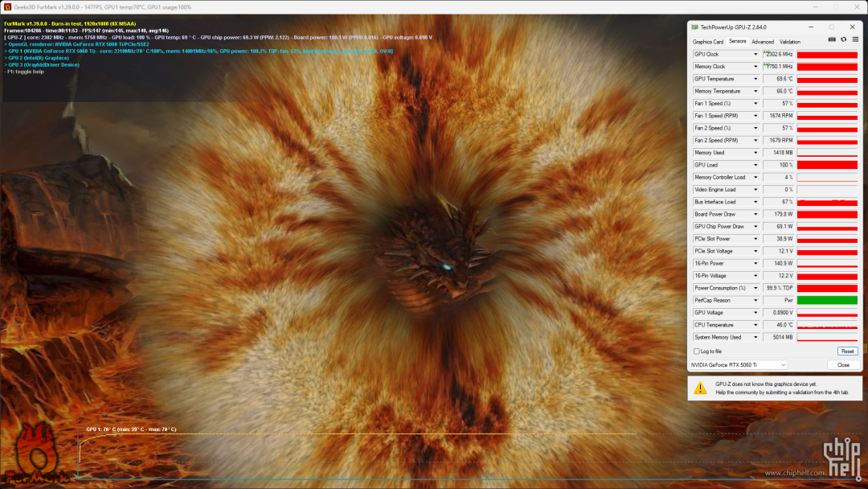Open the NVIDIA GeForce RTX 5060 Ti device dropdown
868x489 pixels.
pos(739,365)
